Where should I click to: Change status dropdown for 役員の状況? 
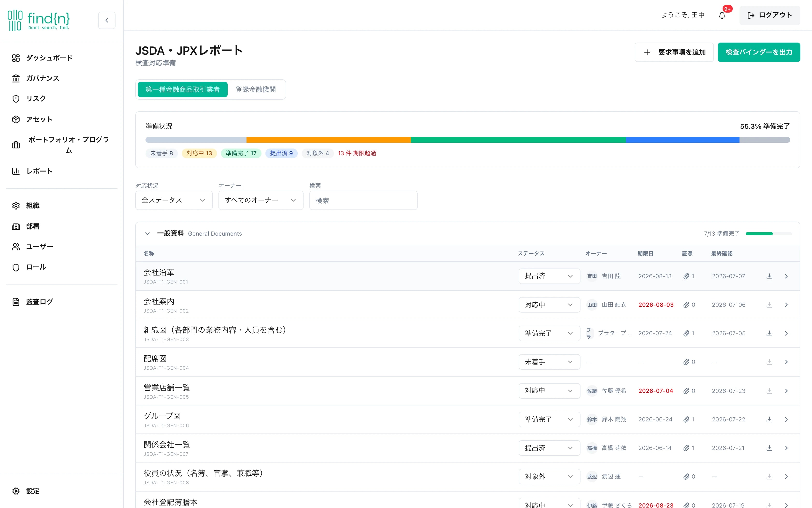[549, 476]
